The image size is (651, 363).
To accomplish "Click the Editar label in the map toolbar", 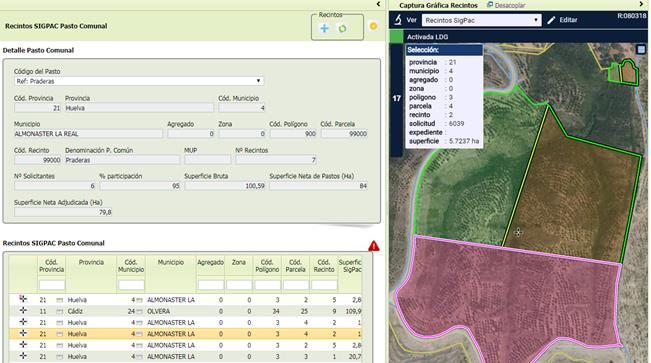I will (568, 20).
